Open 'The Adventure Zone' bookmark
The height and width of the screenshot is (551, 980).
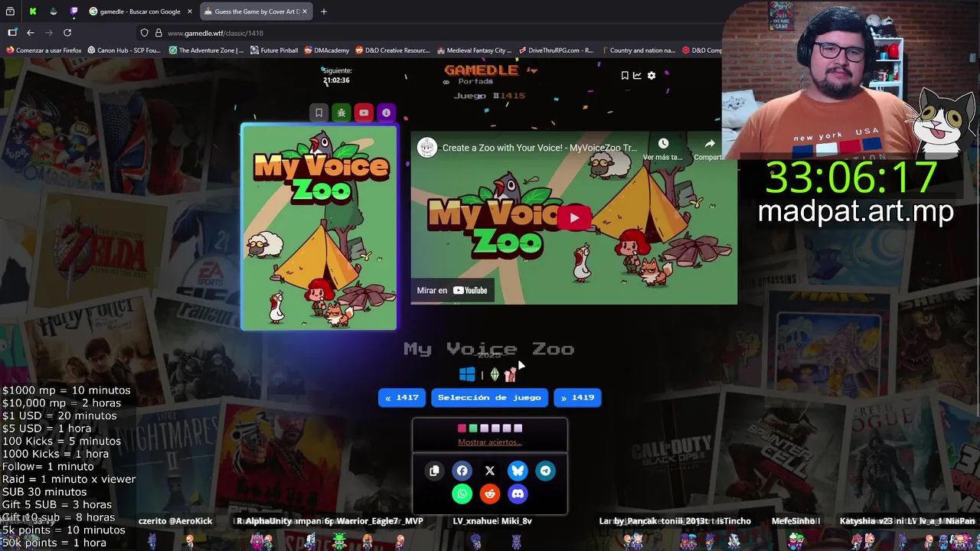pyautogui.click(x=207, y=51)
